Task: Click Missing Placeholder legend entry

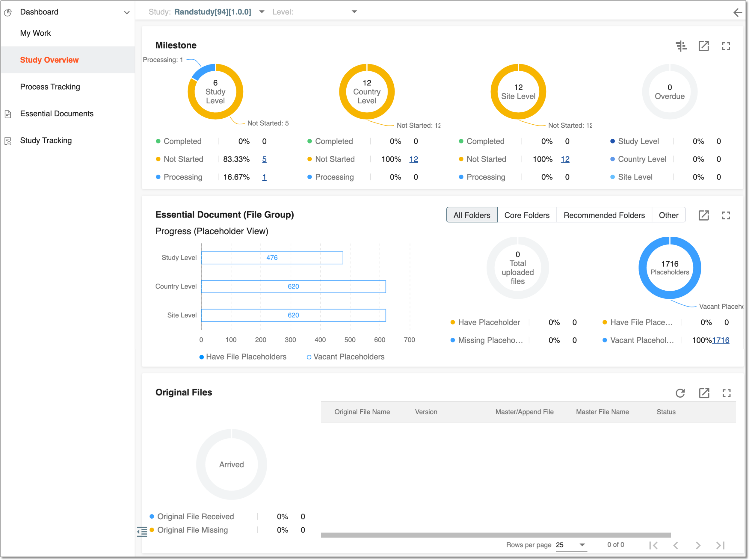Action: click(x=487, y=340)
